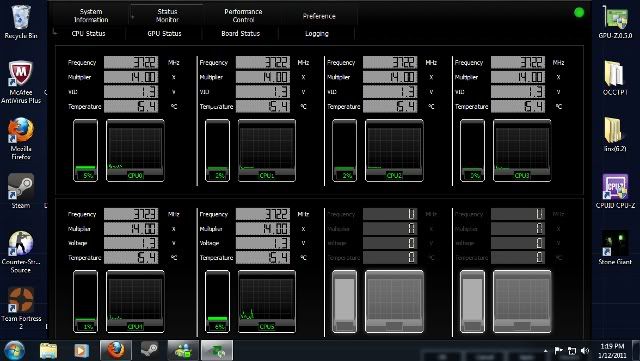Open the Stone Giant desktop shortcut
The width and height of the screenshot is (640, 361).
point(615,247)
